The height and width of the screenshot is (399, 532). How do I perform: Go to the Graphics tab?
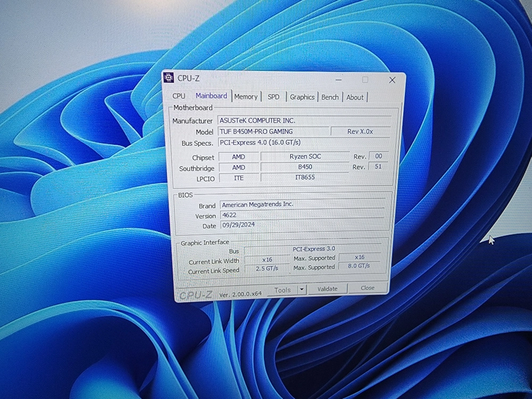point(302,97)
